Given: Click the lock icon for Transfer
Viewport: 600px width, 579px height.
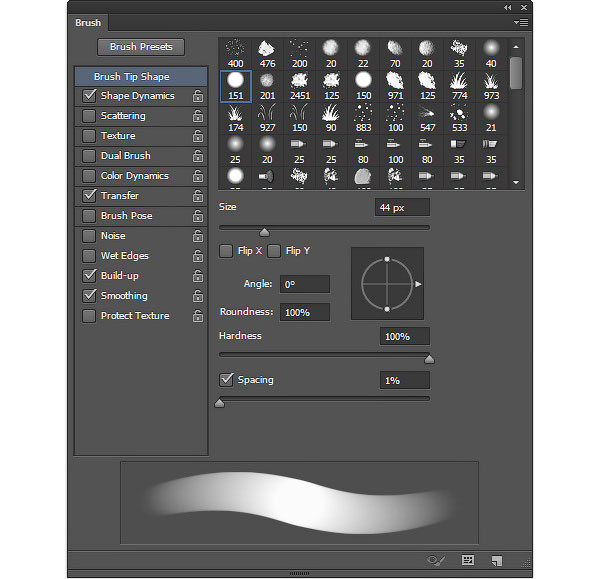Looking at the screenshot, I should pos(198,196).
